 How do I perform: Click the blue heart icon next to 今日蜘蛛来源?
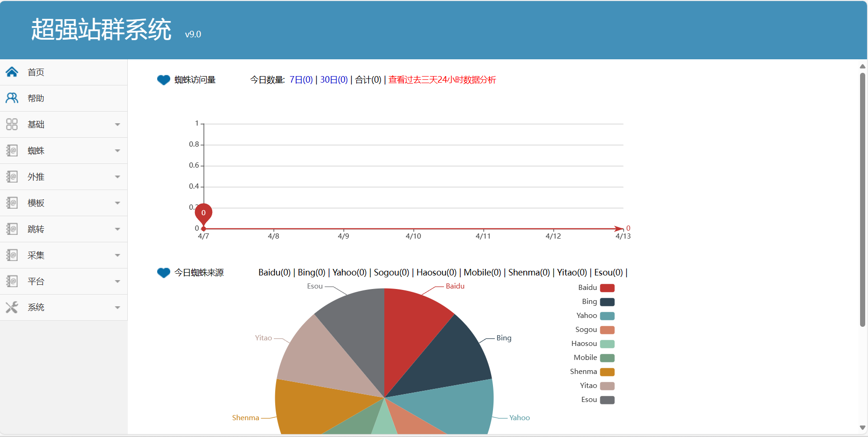(164, 273)
